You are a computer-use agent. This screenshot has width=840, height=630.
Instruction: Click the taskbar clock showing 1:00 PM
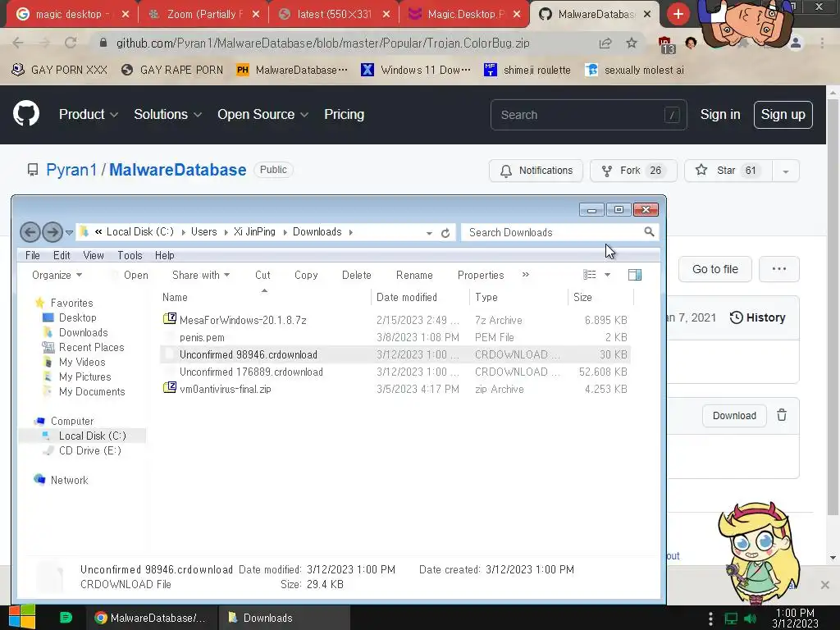click(795, 618)
